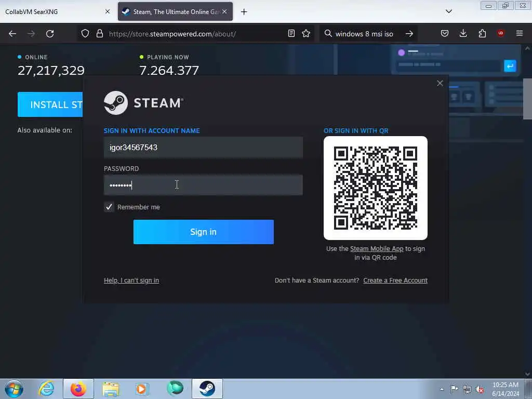Close the CollabVM SearXNG tab
The height and width of the screenshot is (399, 532).
108,11
